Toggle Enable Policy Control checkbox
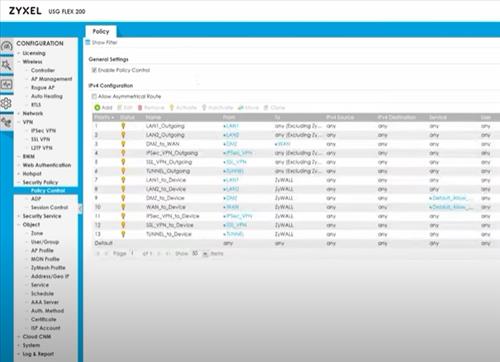Image resolution: width=500 pixels, height=362 pixels. [94, 70]
